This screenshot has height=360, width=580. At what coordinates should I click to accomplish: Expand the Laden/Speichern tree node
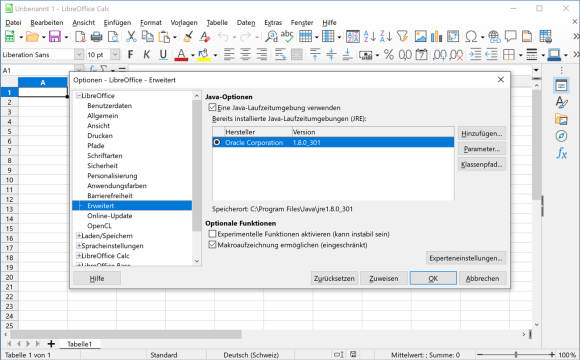(x=78, y=235)
